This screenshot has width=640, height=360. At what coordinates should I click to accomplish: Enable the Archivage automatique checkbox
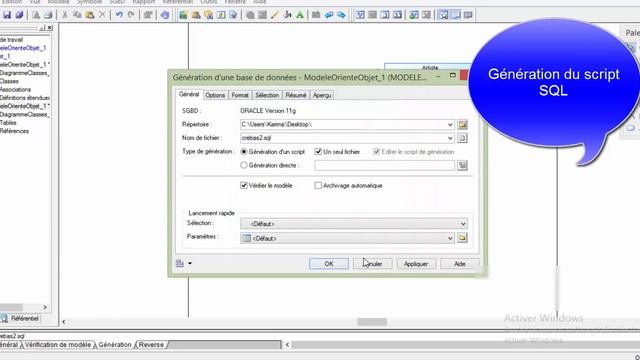point(318,185)
